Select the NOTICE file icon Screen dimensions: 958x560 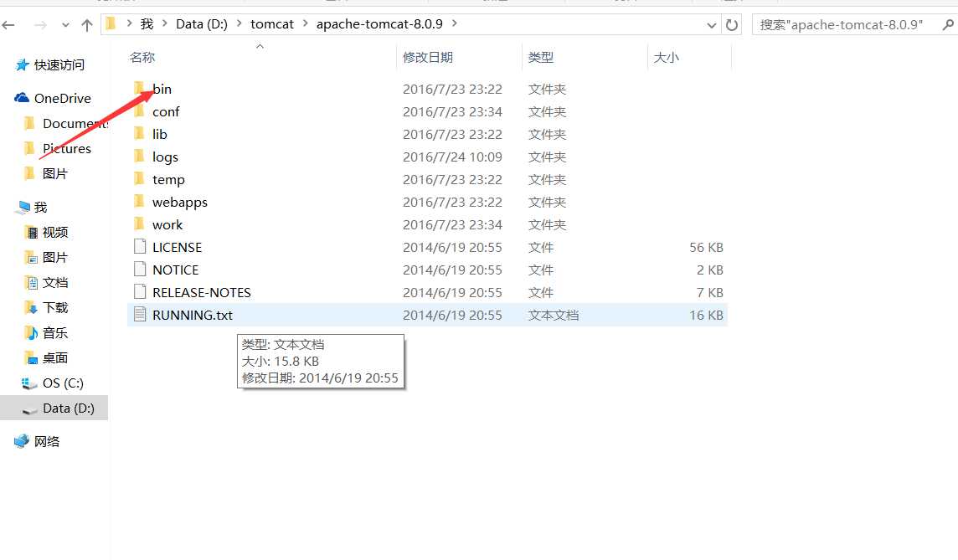[x=140, y=270]
